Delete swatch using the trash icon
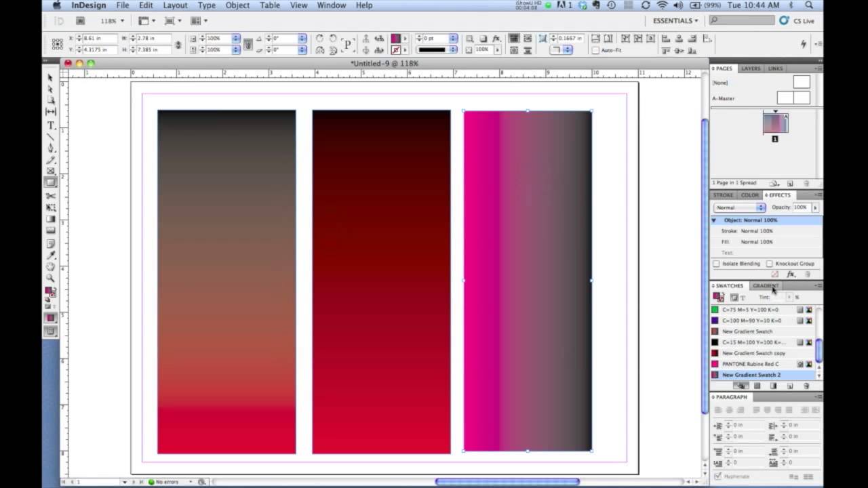 pos(806,386)
